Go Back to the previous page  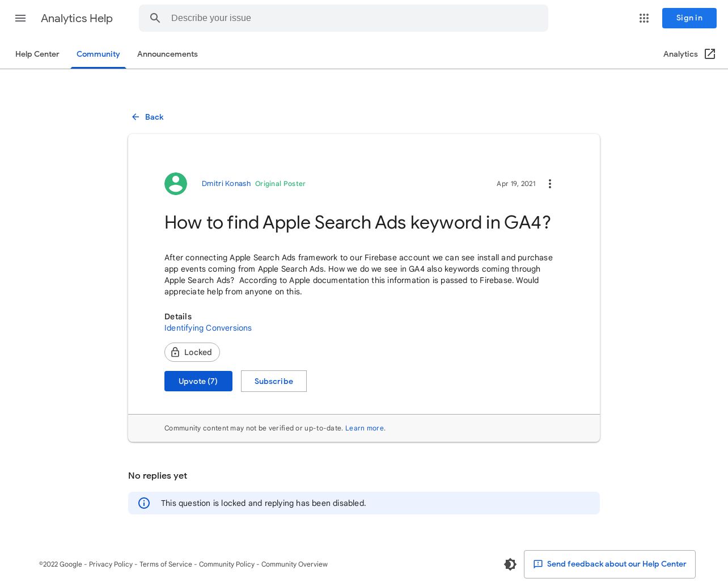[x=147, y=117]
